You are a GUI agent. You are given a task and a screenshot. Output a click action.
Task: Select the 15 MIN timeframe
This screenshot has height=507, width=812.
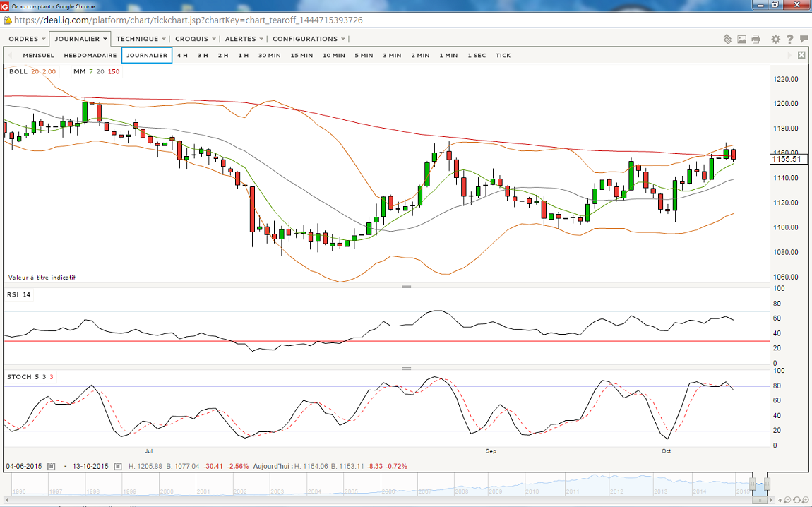[x=301, y=55]
